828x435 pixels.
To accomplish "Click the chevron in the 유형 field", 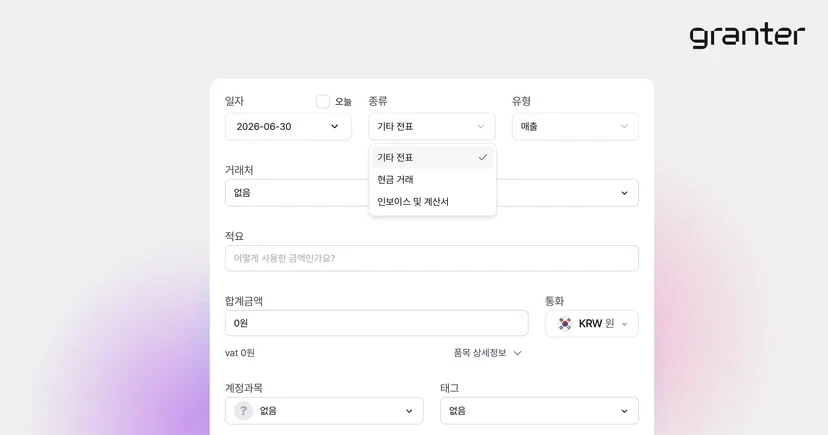I will [624, 127].
